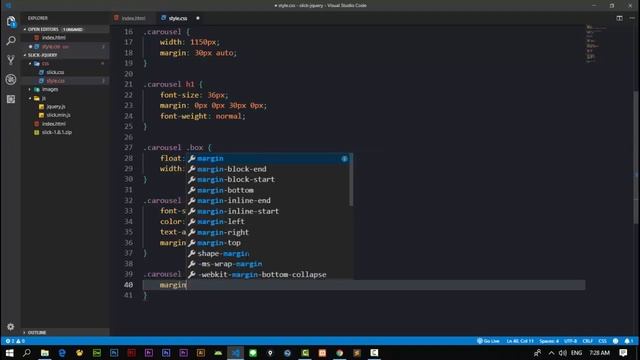
Task: Open the Search view in activity bar
Action: (x=11, y=40)
